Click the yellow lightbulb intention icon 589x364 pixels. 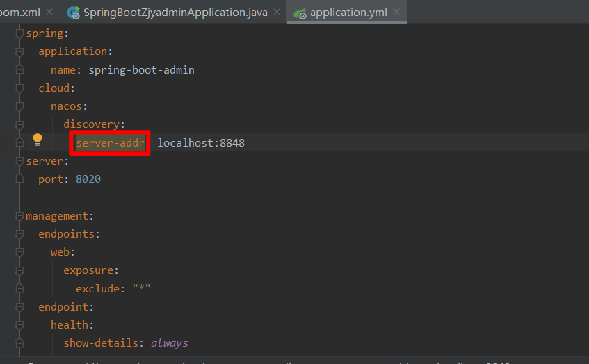tap(37, 140)
